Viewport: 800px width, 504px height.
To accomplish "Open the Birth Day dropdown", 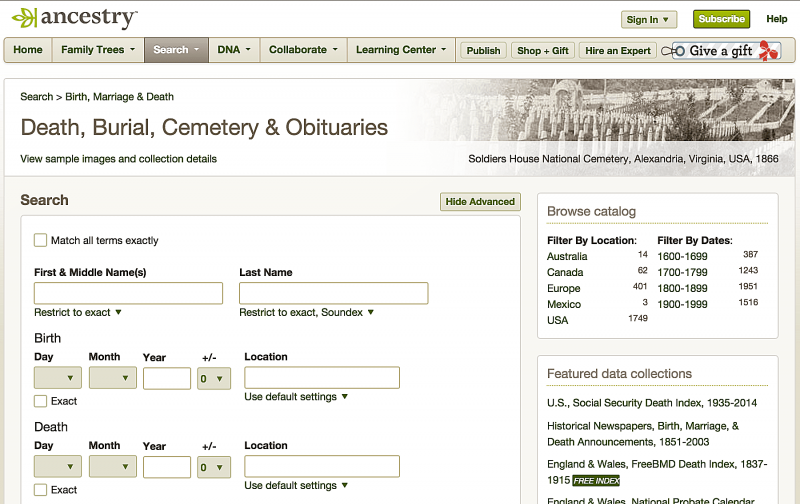I will [58, 378].
